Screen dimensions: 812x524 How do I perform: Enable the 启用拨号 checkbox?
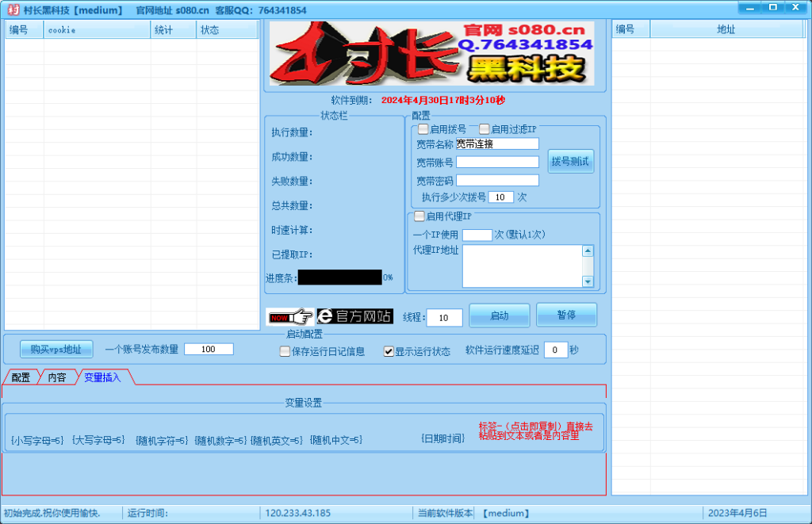pyautogui.click(x=423, y=129)
